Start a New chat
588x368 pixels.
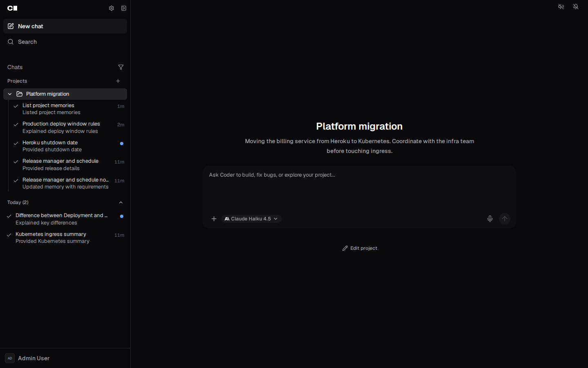tap(65, 26)
